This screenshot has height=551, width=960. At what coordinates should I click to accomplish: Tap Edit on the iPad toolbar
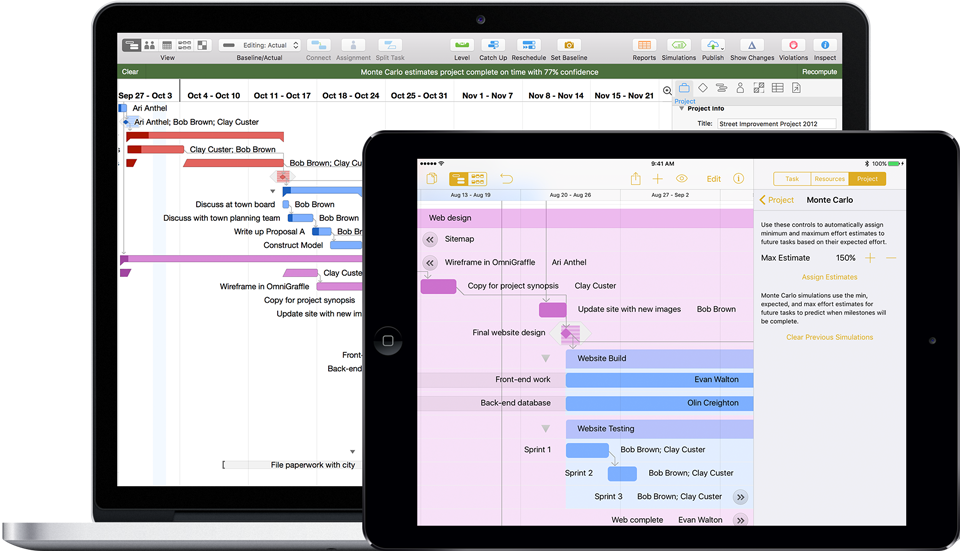pos(714,179)
